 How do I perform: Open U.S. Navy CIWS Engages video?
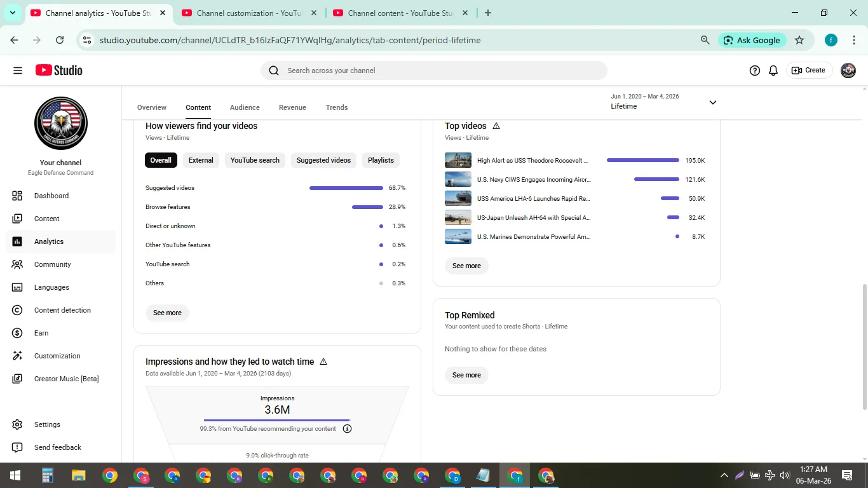click(x=534, y=180)
